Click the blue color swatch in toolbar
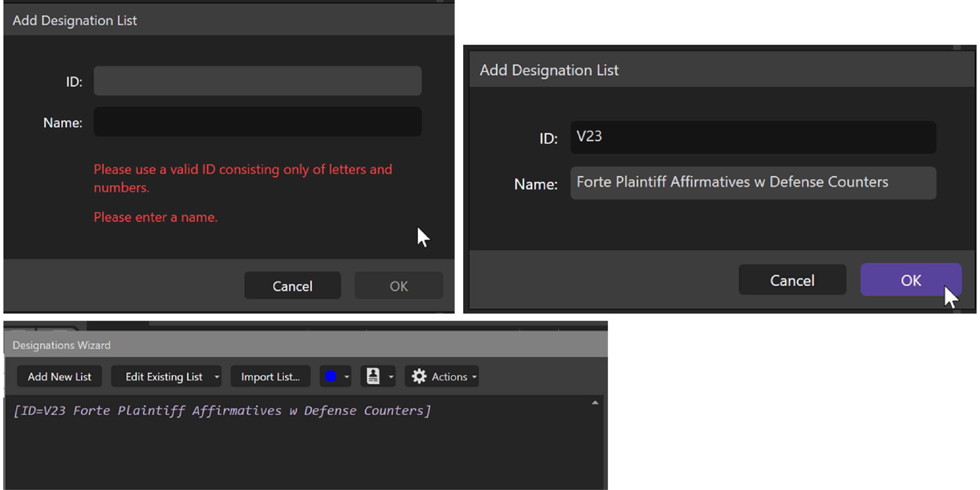980x490 pixels. point(330,376)
